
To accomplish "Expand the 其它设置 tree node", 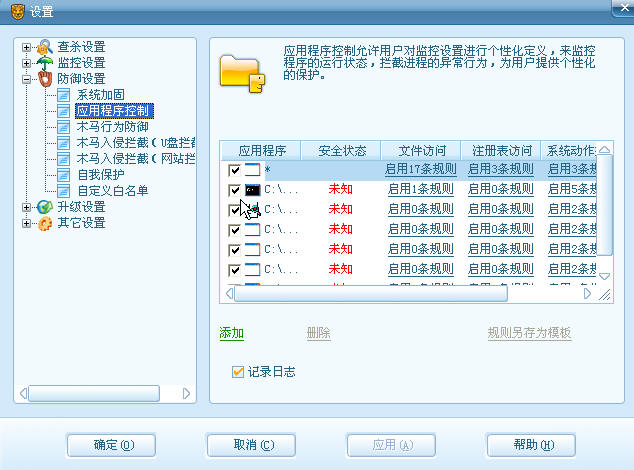I will pyautogui.click(x=26, y=223).
